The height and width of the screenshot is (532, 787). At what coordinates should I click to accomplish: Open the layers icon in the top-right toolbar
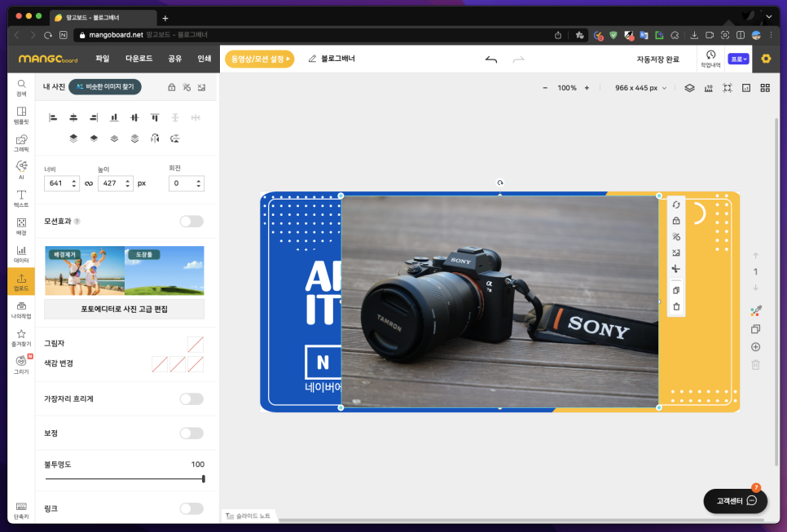click(x=689, y=88)
